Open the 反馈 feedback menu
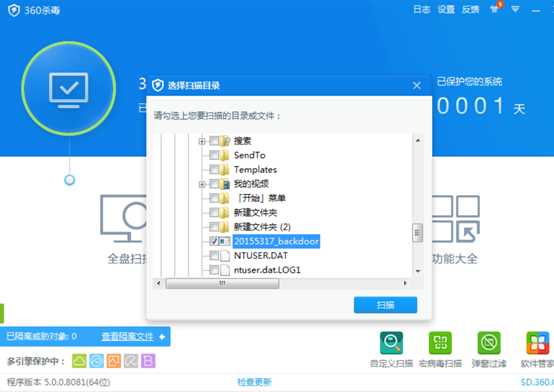Image resolution: width=554 pixels, height=392 pixels. tap(470, 10)
